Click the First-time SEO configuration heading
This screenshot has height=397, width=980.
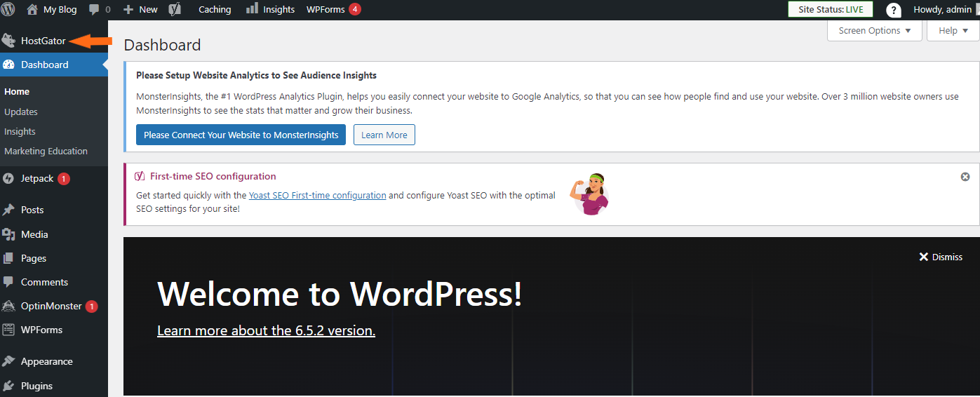(213, 176)
